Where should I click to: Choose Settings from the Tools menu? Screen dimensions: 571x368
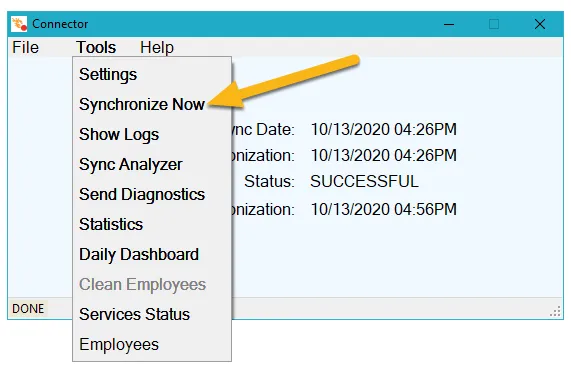coord(152,75)
